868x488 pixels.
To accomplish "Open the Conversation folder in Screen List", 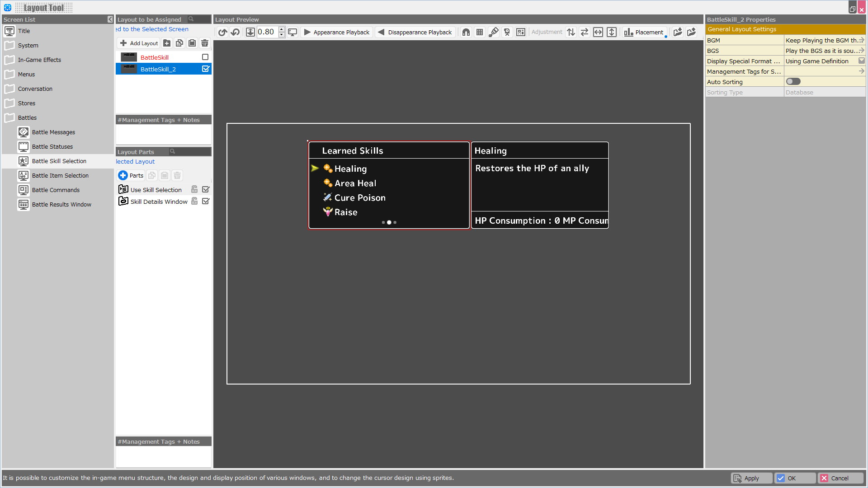I will coord(35,89).
